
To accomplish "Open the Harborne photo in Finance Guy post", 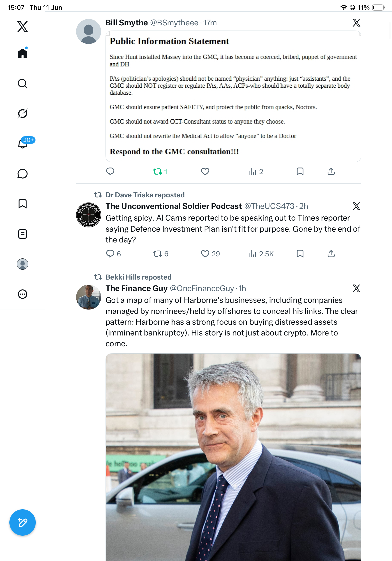I will click(x=233, y=457).
